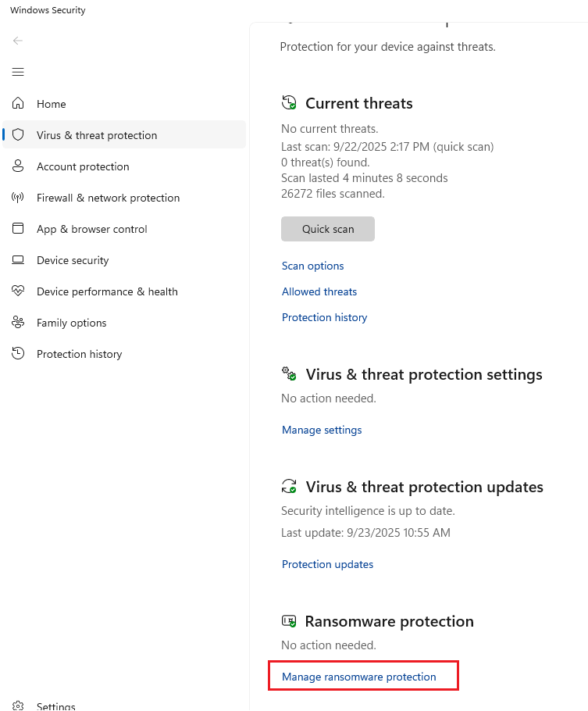Image resolution: width=588 pixels, height=711 pixels.
Task: Open Settings in the sidebar
Action: (x=124, y=706)
